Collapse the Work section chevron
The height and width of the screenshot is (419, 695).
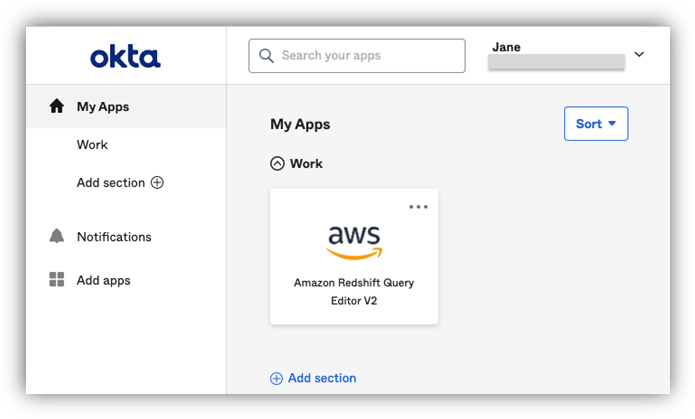click(x=278, y=163)
